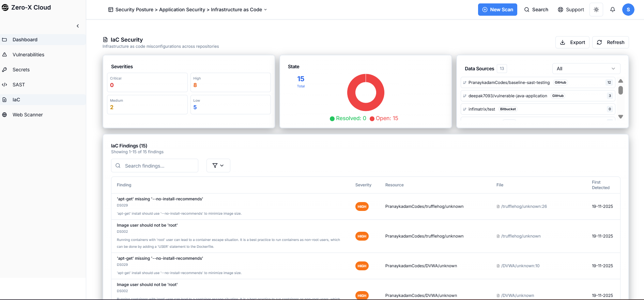Click HIGH badge for trufflehog apt-get finding
The height and width of the screenshot is (300, 644).
point(362,206)
